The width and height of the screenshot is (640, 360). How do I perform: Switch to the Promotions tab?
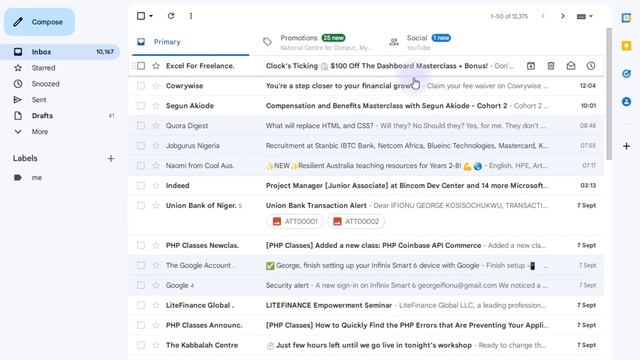click(x=318, y=42)
